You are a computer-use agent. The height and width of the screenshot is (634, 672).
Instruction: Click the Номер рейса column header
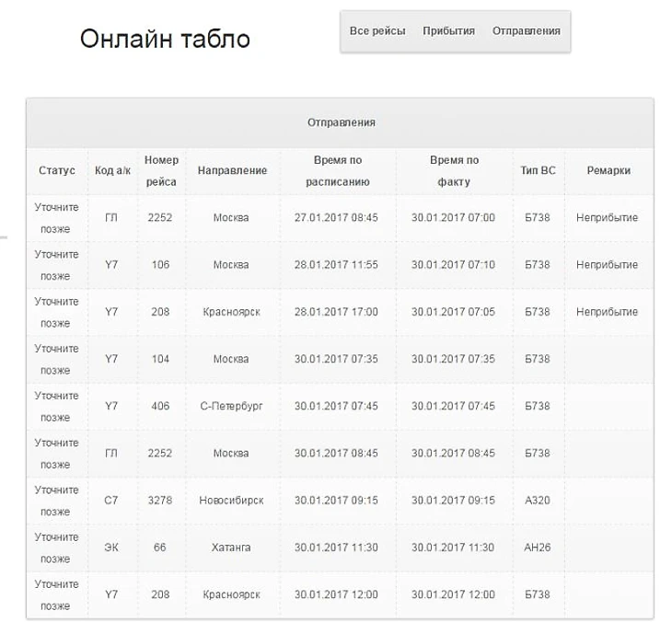(161, 170)
